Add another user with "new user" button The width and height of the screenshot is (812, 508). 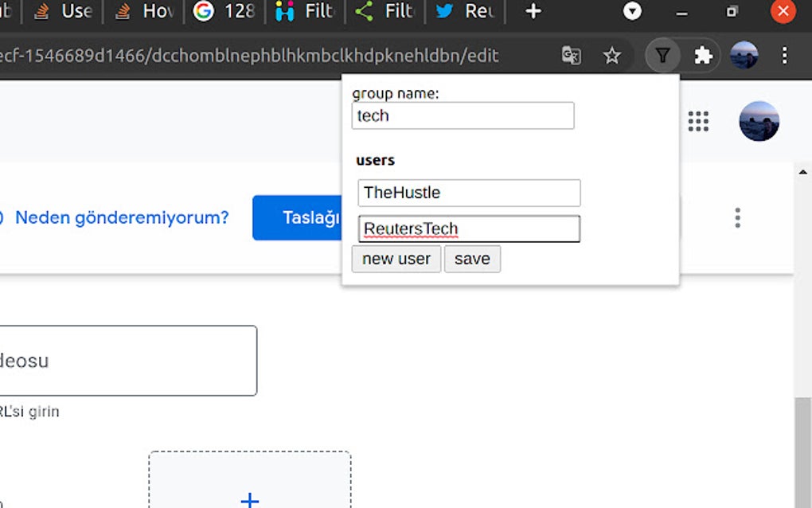396,258
